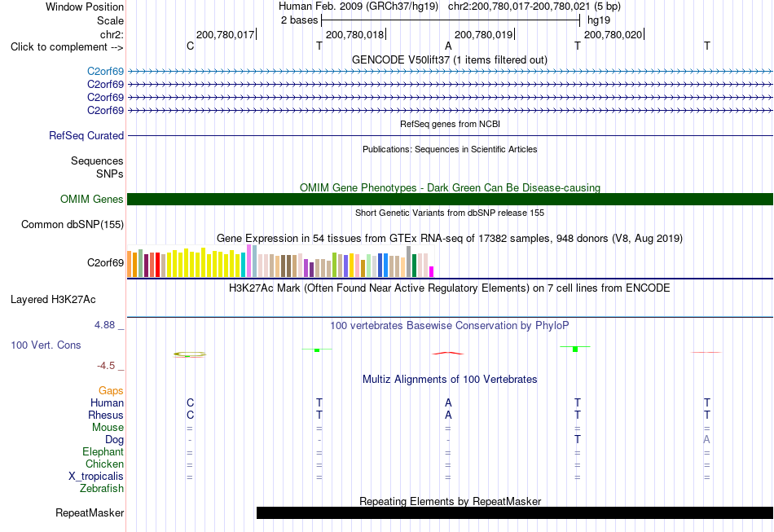774x532 pixels.
Task: Click the T base in the Dog alignment row
Action: pos(578,439)
